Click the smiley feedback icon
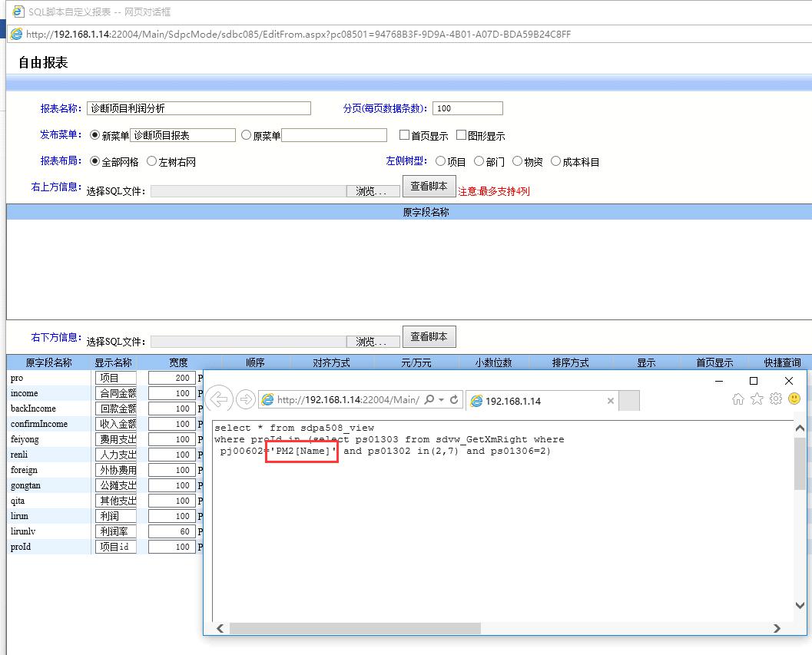 tap(794, 399)
